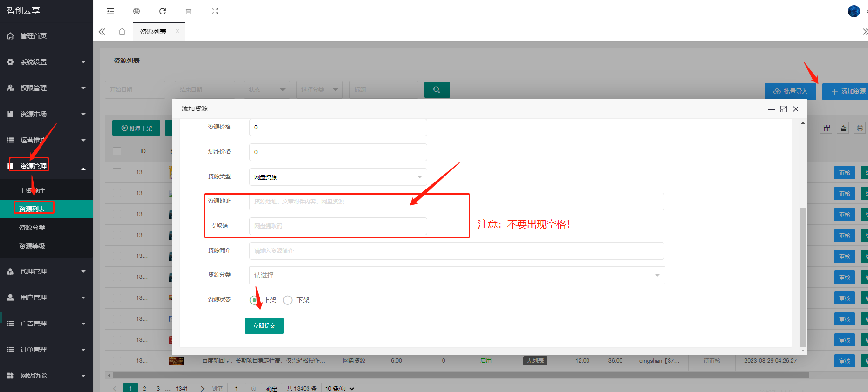This screenshot has height=392, width=868.
Task: Open the 10 条/页 page size dropdown
Action: coord(340,388)
